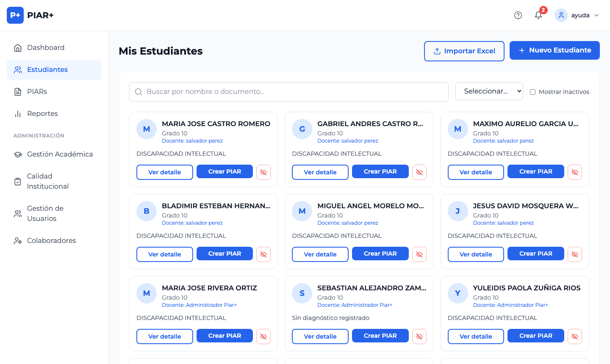Hide student Maria Jose Castro Romero

263,172
